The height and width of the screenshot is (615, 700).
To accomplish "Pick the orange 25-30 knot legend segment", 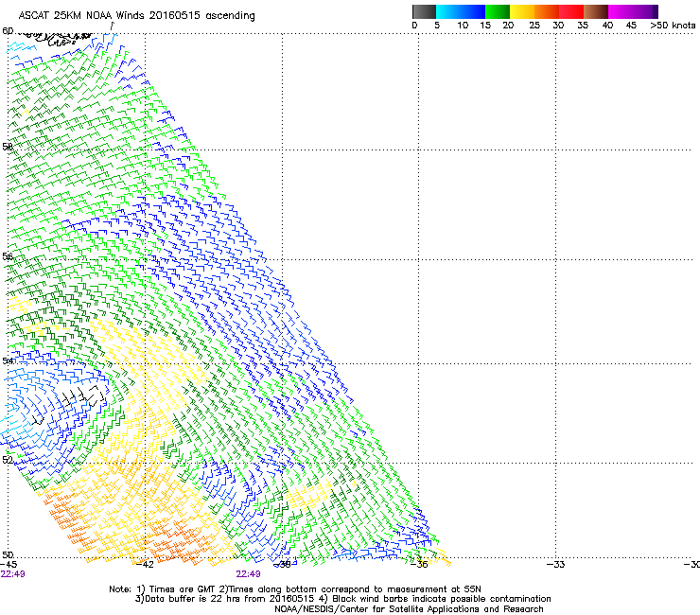I will (x=547, y=11).
